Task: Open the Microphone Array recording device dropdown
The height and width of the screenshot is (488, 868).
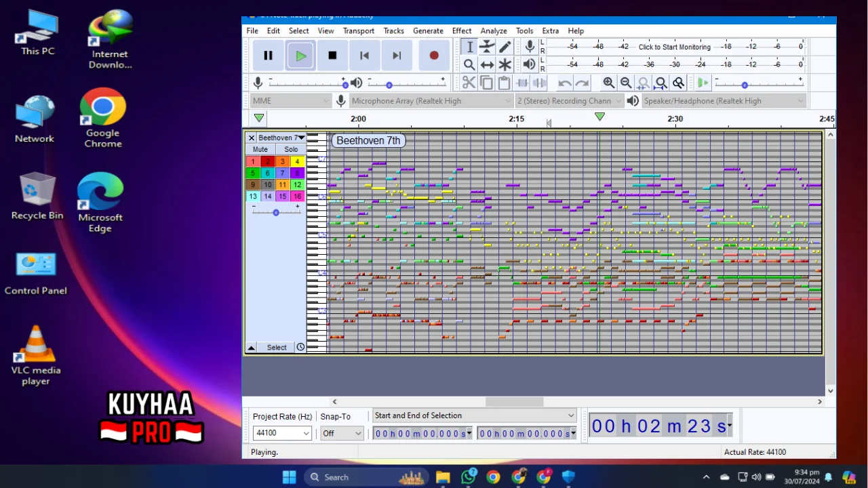Action: (x=431, y=101)
